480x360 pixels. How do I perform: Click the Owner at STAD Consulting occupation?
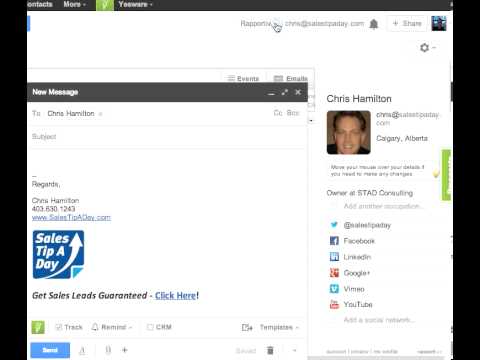pos(370,193)
